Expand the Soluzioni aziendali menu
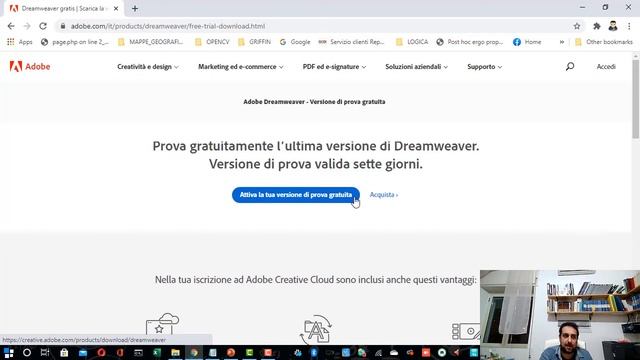The height and width of the screenshot is (360, 640). point(416,67)
